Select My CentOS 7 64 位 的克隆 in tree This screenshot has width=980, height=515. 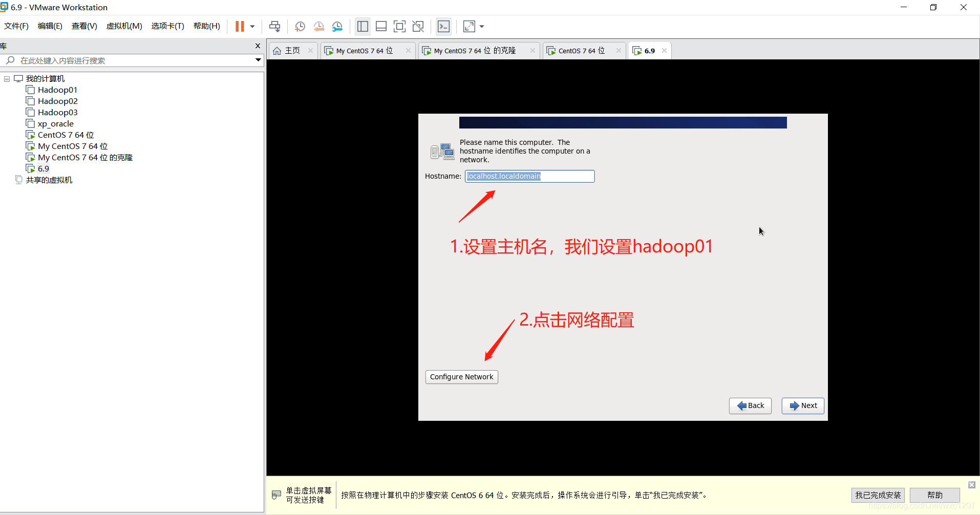coord(79,158)
